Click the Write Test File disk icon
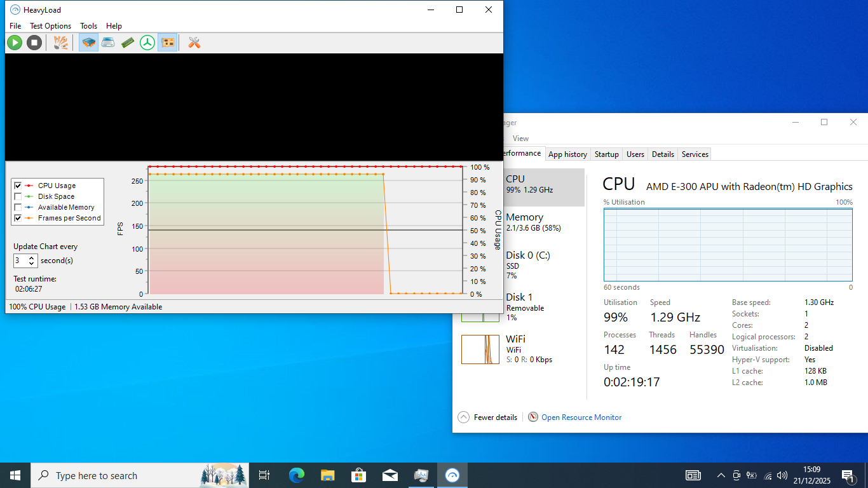The width and height of the screenshot is (868, 488). (x=108, y=43)
